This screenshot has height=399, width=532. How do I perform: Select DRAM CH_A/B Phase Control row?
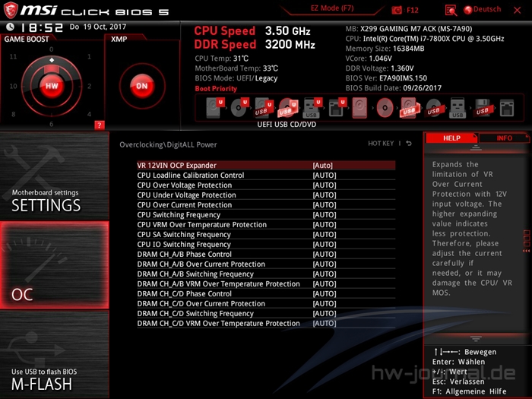click(x=266, y=254)
